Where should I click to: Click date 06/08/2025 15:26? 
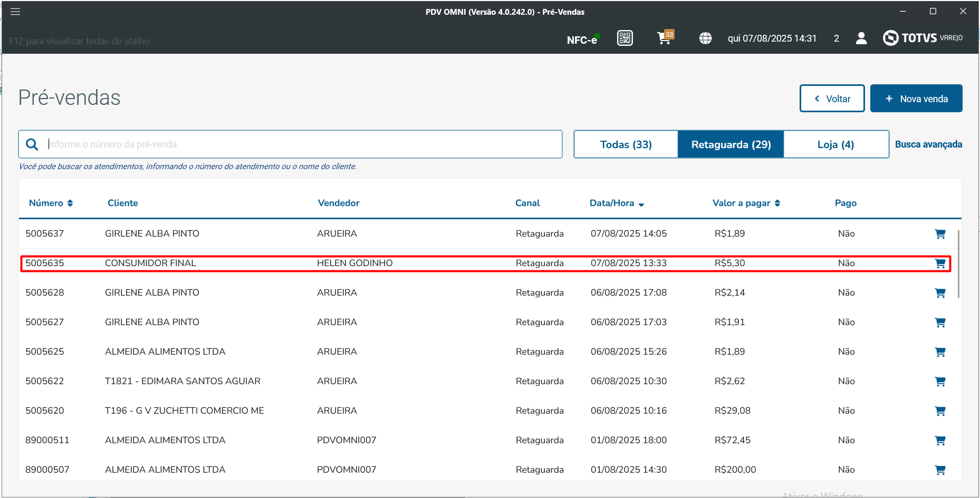coord(628,351)
